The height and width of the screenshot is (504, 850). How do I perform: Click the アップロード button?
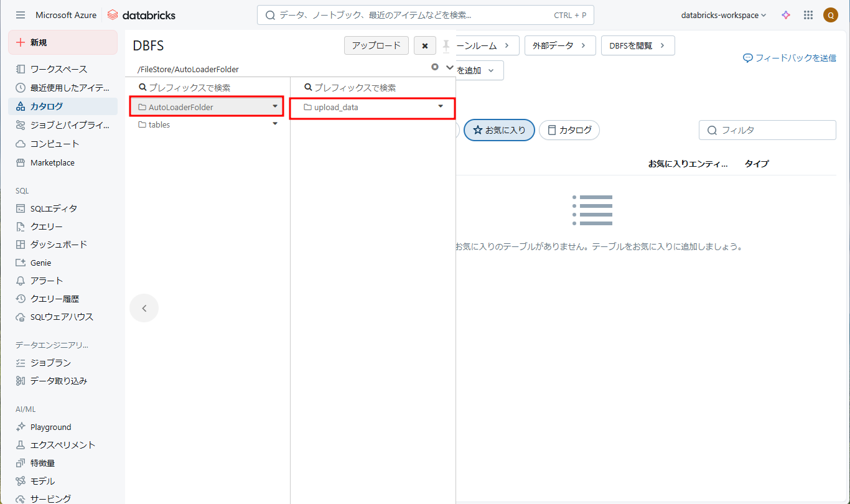(376, 45)
